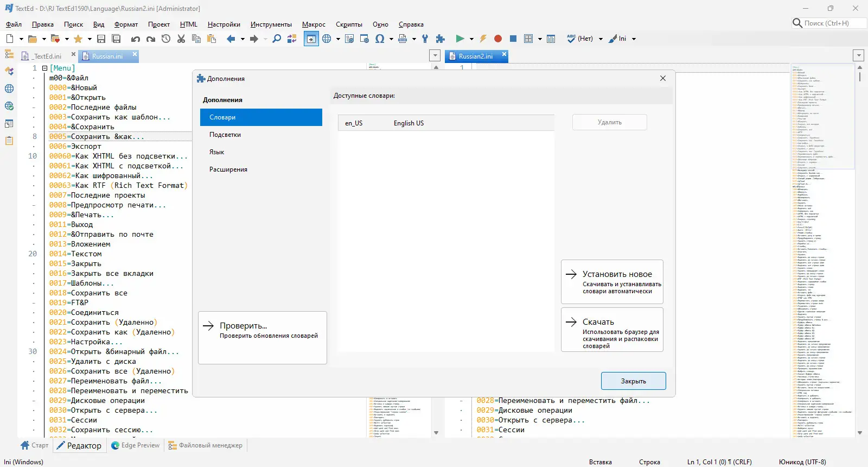
Task: Click the Save floppy disk icon
Action: point(101,39)
